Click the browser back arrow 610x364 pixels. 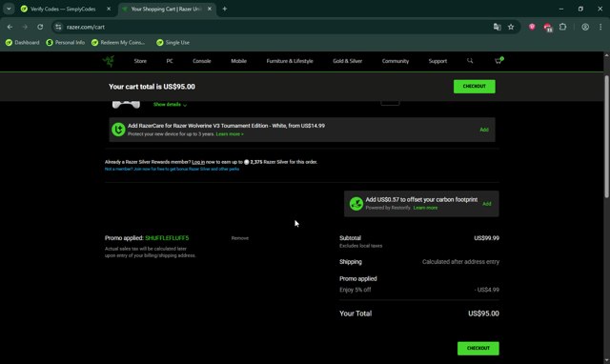pos(10,27)
